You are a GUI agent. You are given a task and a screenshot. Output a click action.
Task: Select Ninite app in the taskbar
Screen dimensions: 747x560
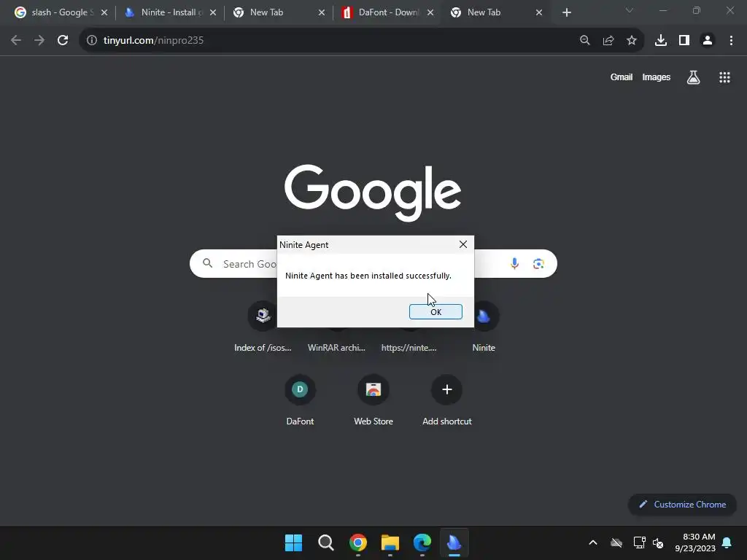[454, 542]
